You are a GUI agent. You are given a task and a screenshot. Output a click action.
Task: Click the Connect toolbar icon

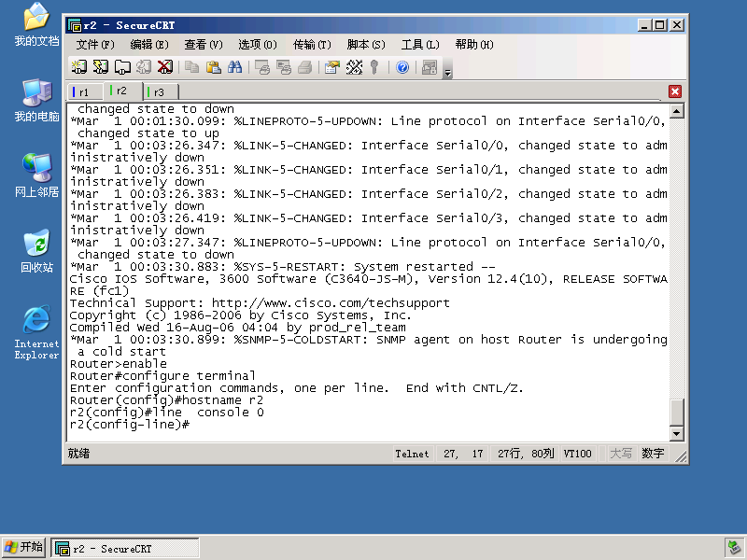tap(79, 67)
